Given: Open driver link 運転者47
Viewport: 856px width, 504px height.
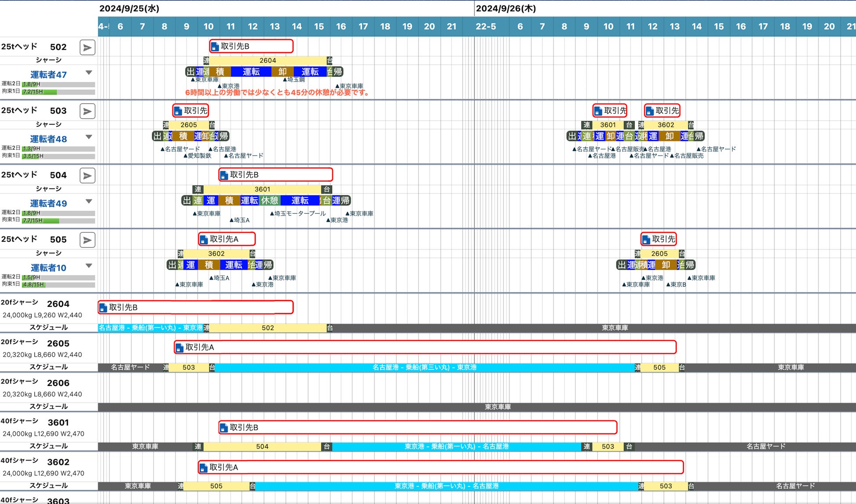Looking at the screenshot, I should [48, 75].
